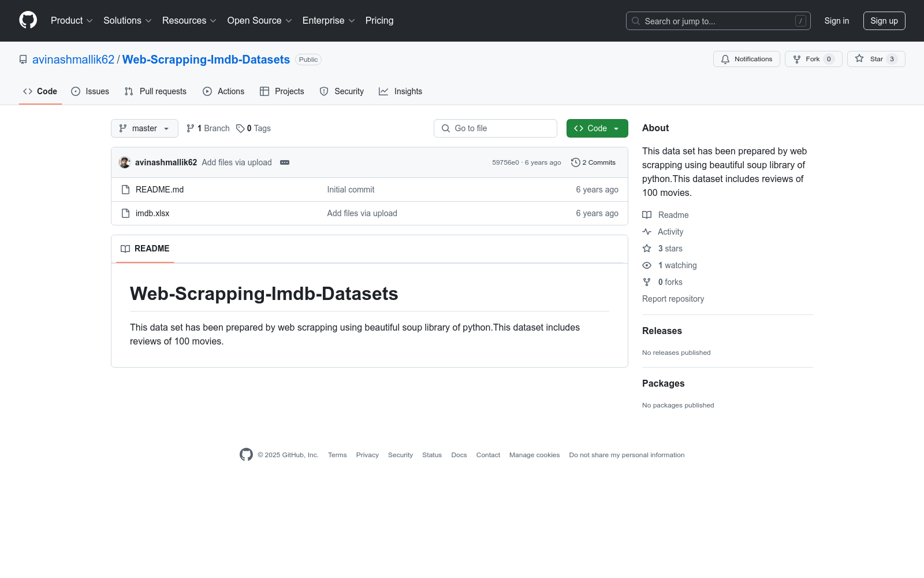Click Do not share my personal information

point(627,455)
